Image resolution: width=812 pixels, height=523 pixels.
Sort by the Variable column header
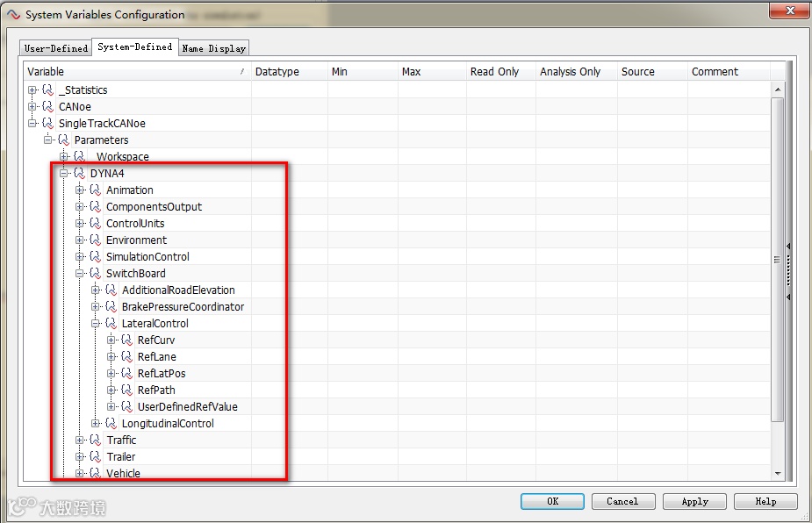pyautogui.click(x=137, y=71)
